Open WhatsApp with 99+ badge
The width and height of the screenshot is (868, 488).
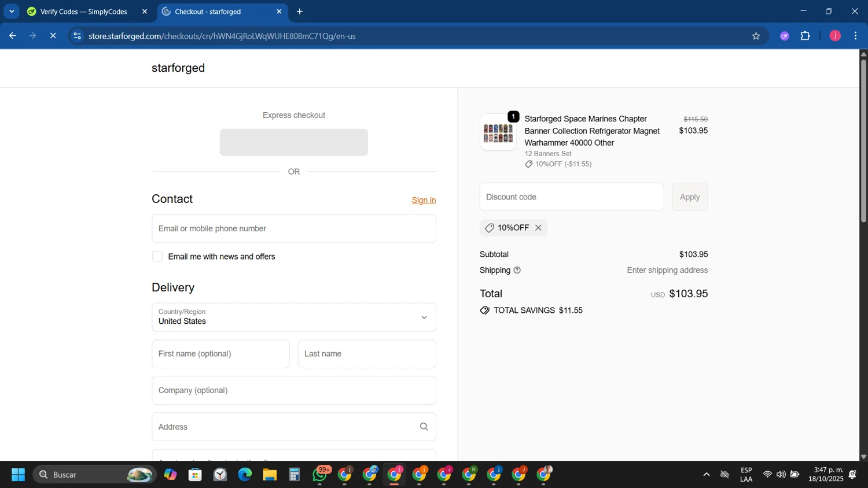tap(320, 474)
